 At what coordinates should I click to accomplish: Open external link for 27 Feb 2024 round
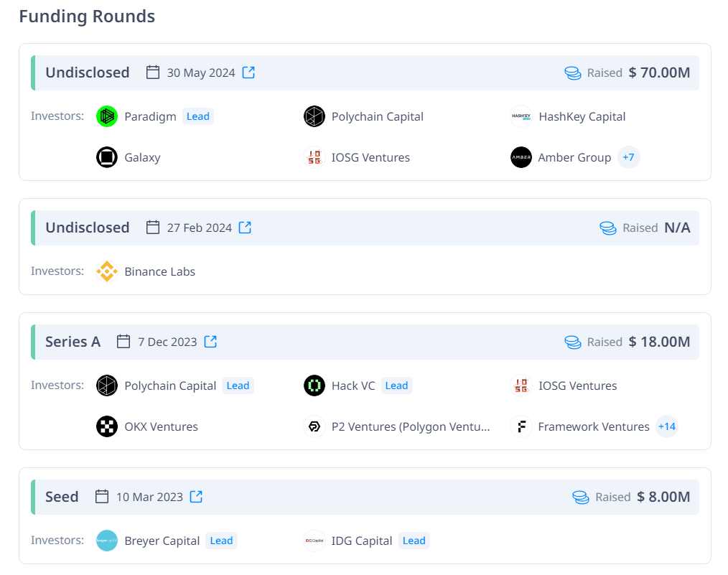(245, 228)
